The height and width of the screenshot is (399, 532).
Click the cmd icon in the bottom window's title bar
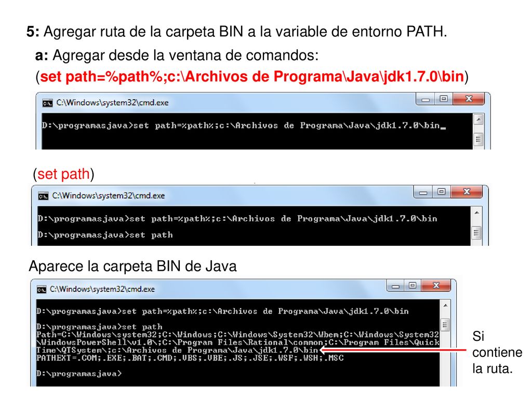[42, 289]
